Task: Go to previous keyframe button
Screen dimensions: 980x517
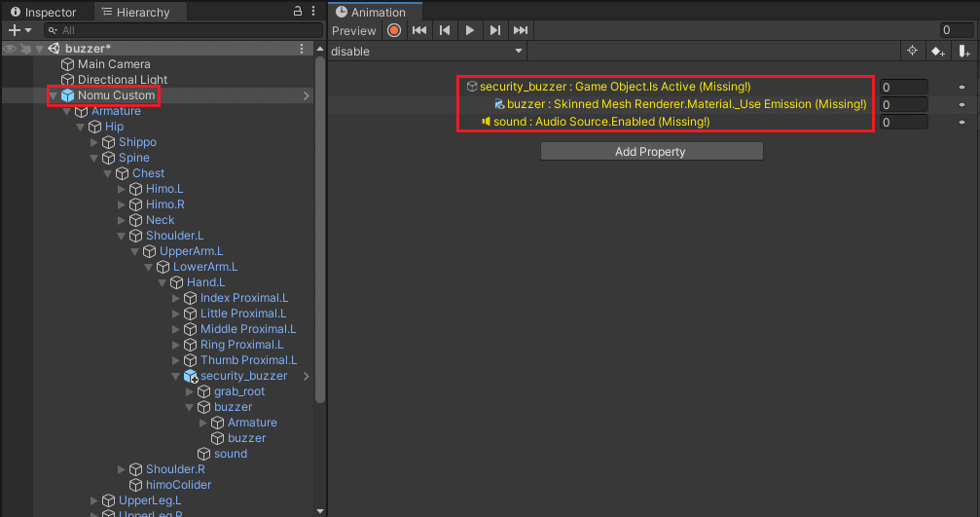Action: tap(445, 30)
